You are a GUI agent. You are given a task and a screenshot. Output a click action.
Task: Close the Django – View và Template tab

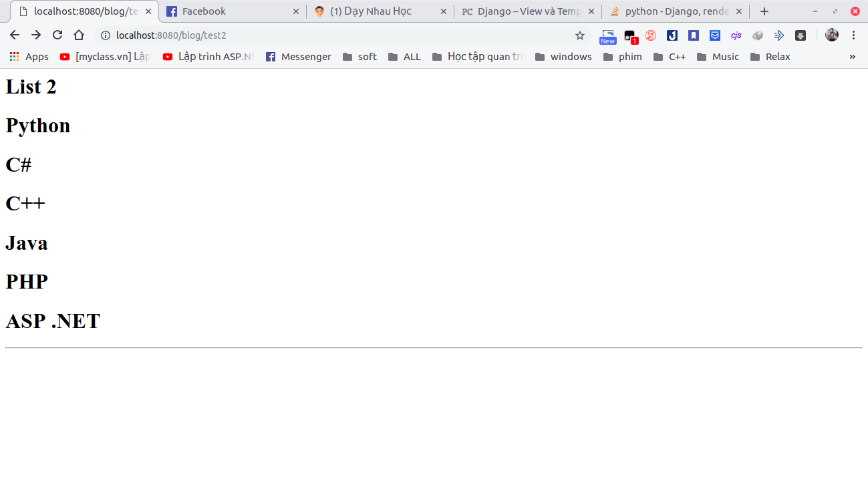pos(591,11)
